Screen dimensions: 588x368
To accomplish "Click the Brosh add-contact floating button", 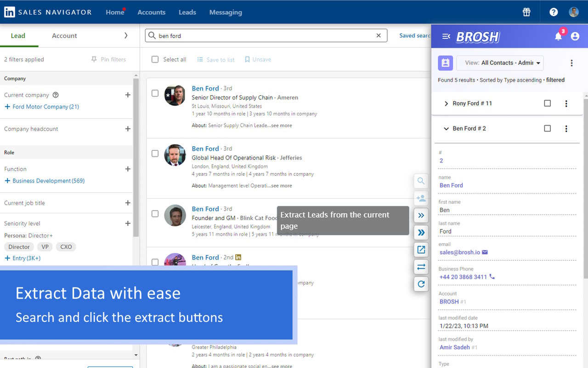I will (x=421, y=198).
